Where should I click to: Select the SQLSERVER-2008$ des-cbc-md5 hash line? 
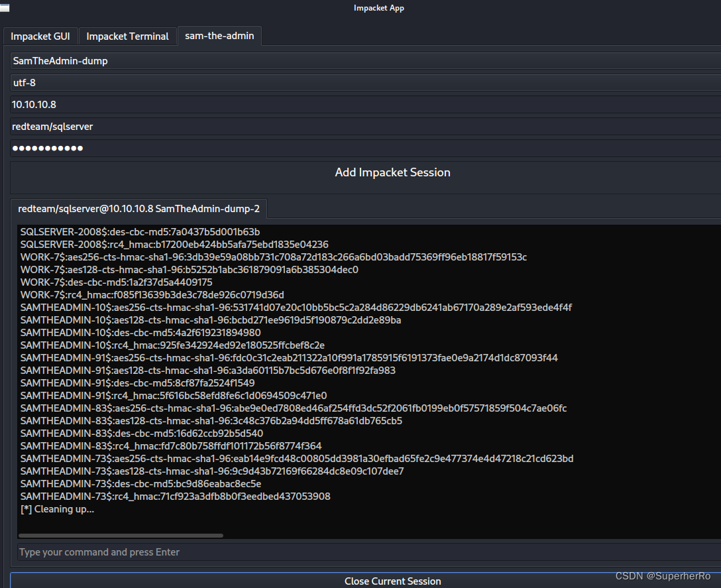pyautogui.click(x=140, y=232)
